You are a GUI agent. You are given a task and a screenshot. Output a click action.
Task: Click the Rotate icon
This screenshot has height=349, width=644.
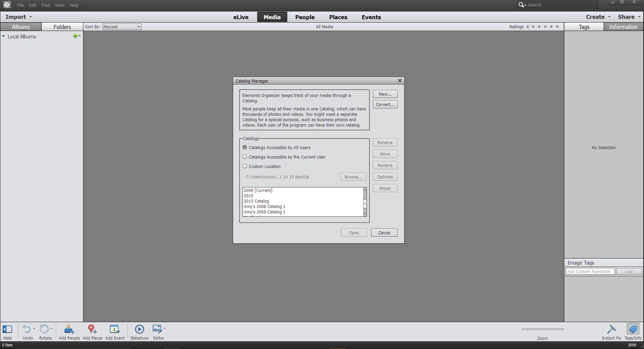point(44,329)
